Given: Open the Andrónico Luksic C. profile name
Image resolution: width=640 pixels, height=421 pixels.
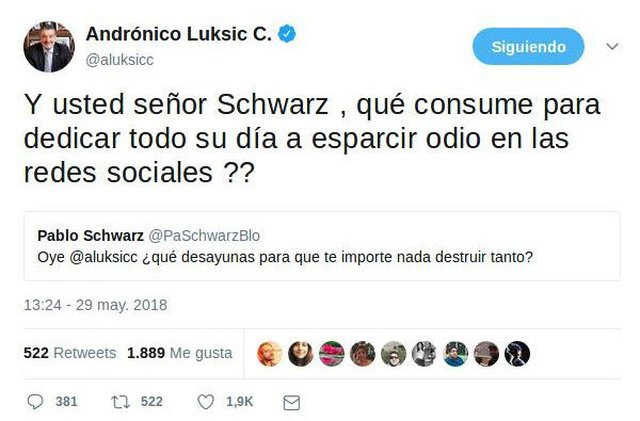Looking at the screenshot, I should 178,34.
